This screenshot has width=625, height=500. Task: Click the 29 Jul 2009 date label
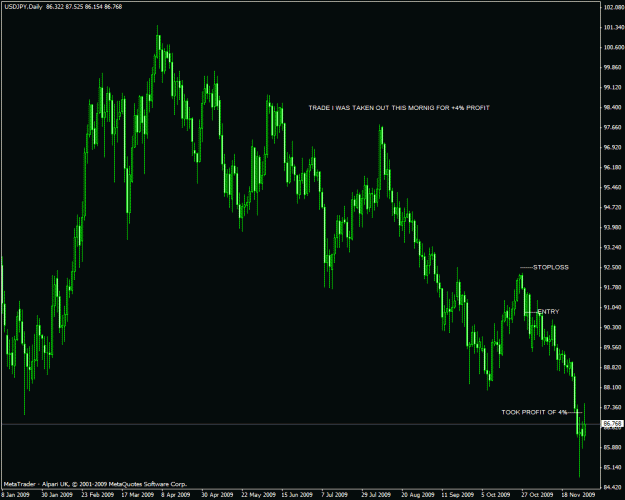pos(376,495)
